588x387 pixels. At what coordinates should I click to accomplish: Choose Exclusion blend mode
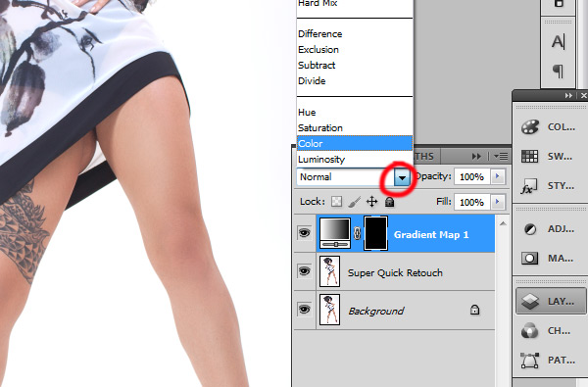pos(318,50)
